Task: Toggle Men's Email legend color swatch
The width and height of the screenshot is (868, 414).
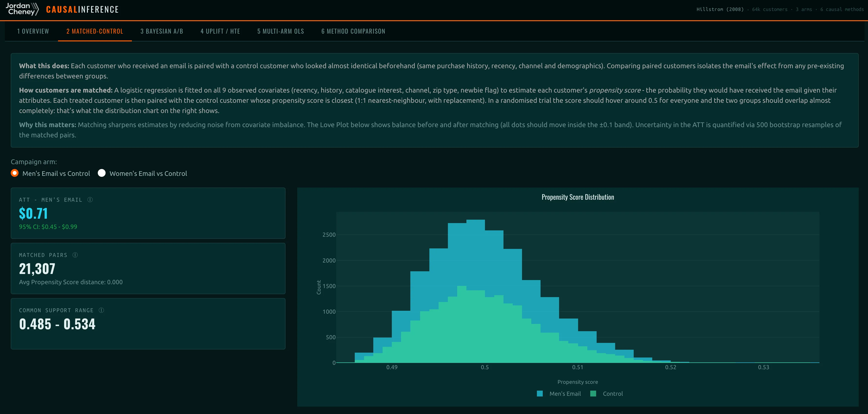Action: (540, 394)
